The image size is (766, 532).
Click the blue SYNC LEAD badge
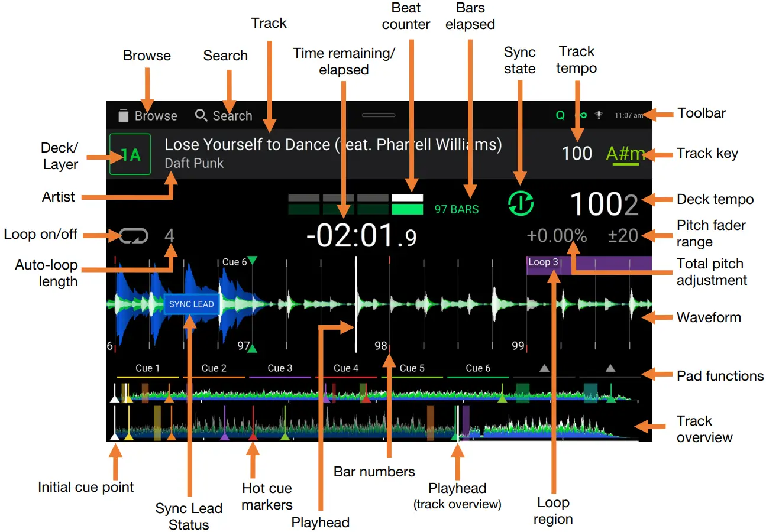tap(191, 304)
